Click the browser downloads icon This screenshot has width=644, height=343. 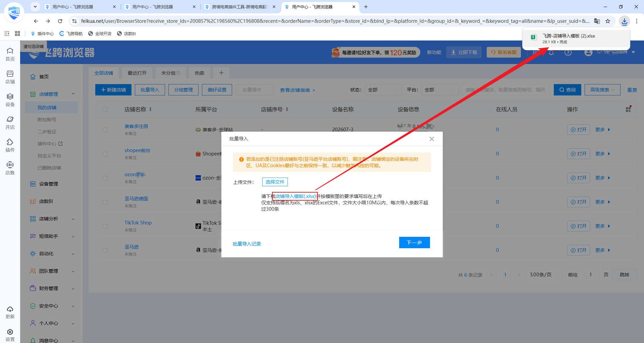(x=624, y=21)
